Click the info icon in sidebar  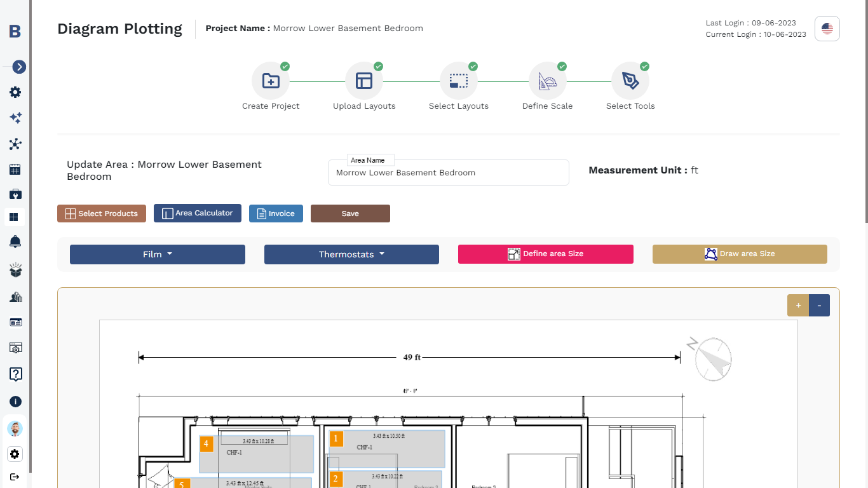(x=15, y=402)
